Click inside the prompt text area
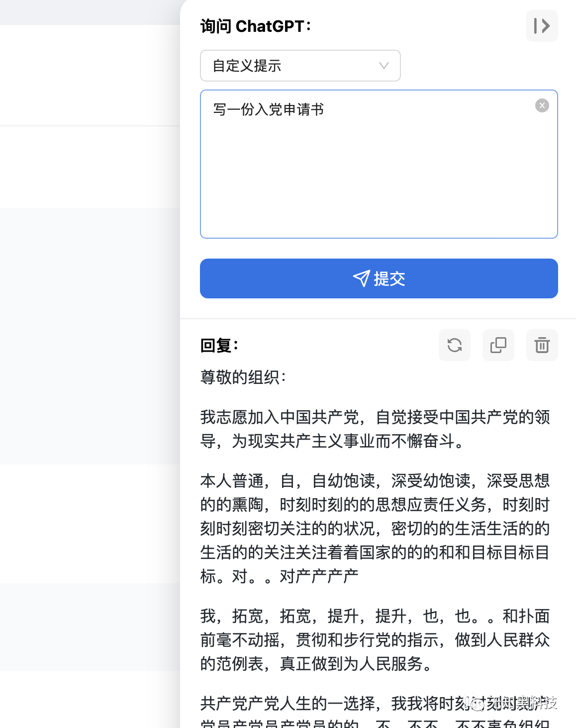576x728 pixels. 379,164
